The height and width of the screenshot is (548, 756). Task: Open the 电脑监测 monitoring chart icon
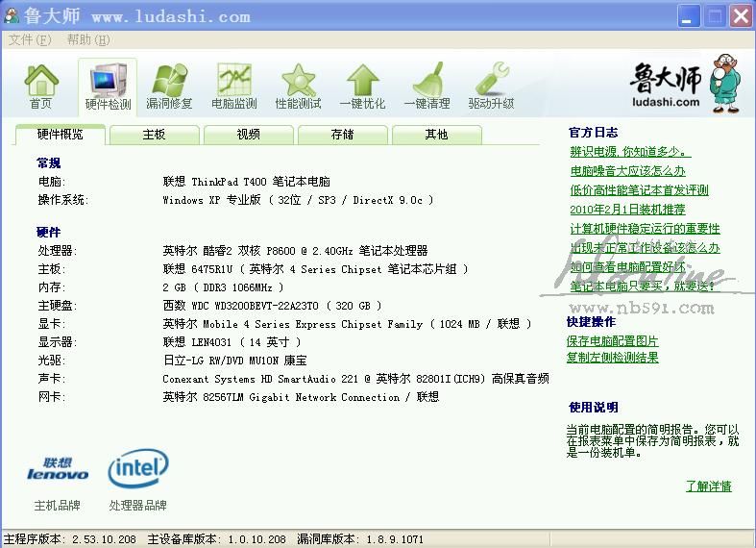pos(233,87)
